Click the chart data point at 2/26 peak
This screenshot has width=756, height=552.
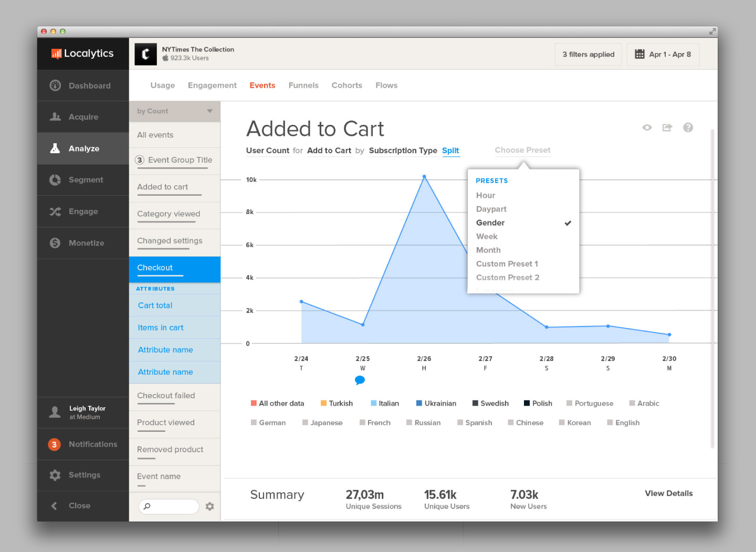[424, 177]
